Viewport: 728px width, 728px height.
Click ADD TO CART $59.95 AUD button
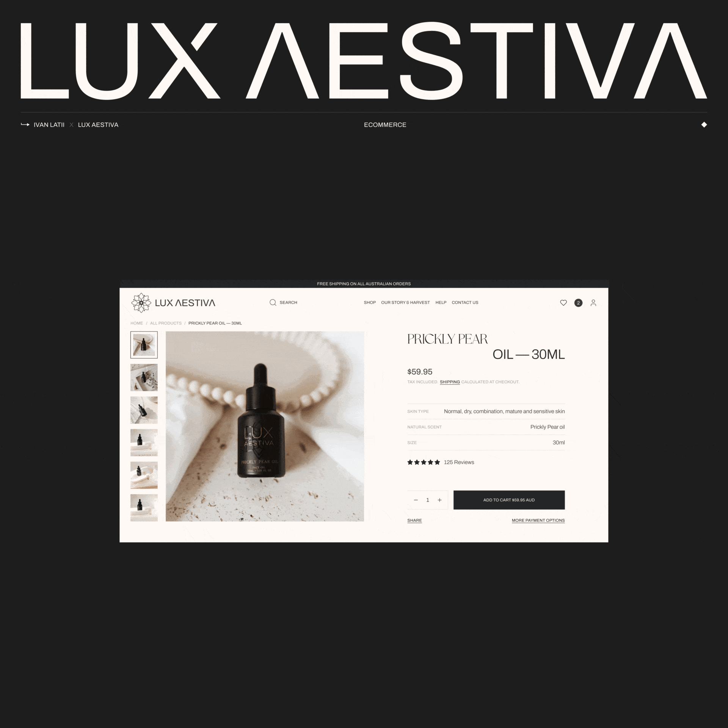509,499
